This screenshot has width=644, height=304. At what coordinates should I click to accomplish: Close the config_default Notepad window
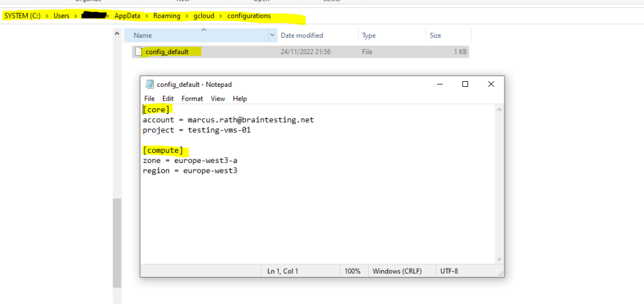(491, 84)
